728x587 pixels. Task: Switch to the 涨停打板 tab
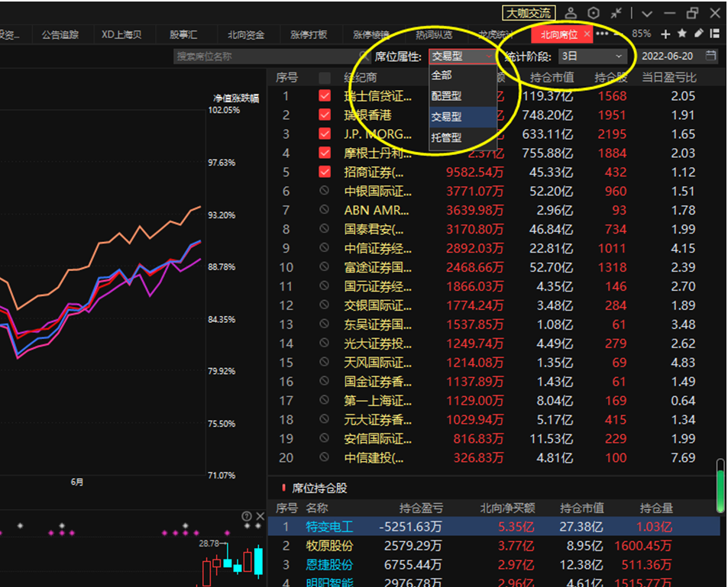click(x=309, y=34)
